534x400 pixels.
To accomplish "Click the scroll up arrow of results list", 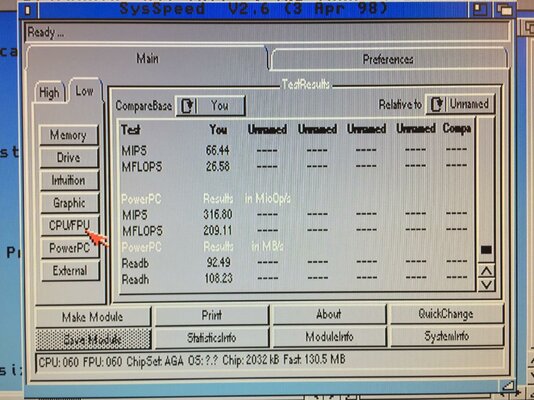I will click(x=486, y=271).
